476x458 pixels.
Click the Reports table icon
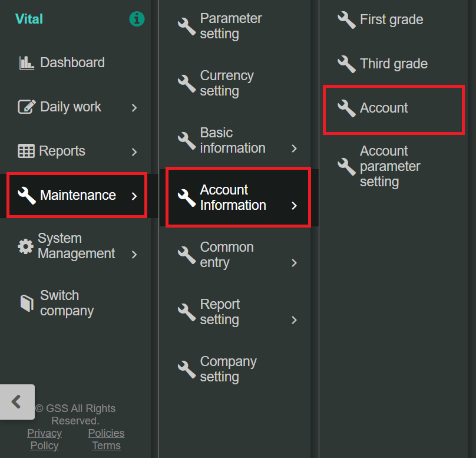(27, 151)
